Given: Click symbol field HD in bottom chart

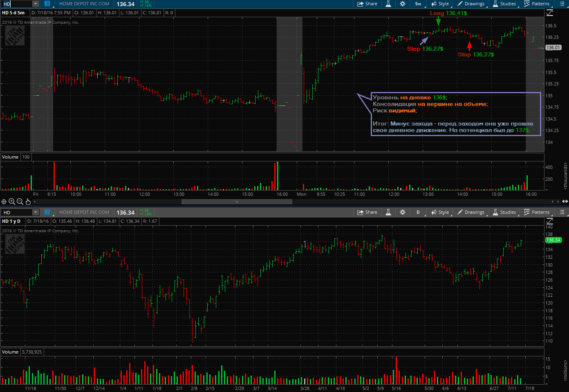Looking at the screenshot, I should pos(16,212).
